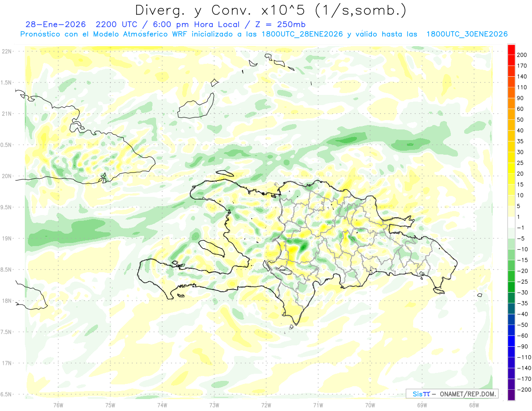Click the "17N" latitude label
Screen dimensions: 532x411
pyautogui.click(x=6, y=363)
